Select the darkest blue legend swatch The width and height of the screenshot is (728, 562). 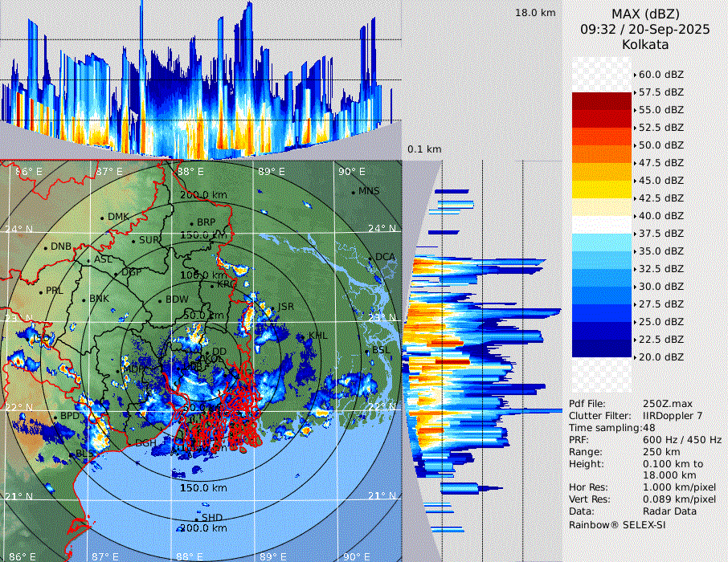pos(602,348)
